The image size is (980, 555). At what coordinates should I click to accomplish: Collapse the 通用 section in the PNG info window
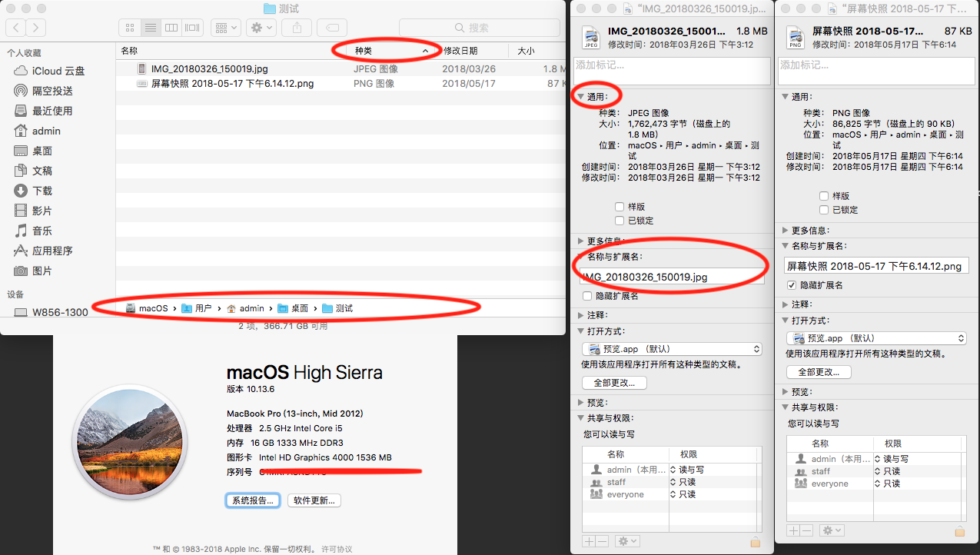(x=785, y=97)
